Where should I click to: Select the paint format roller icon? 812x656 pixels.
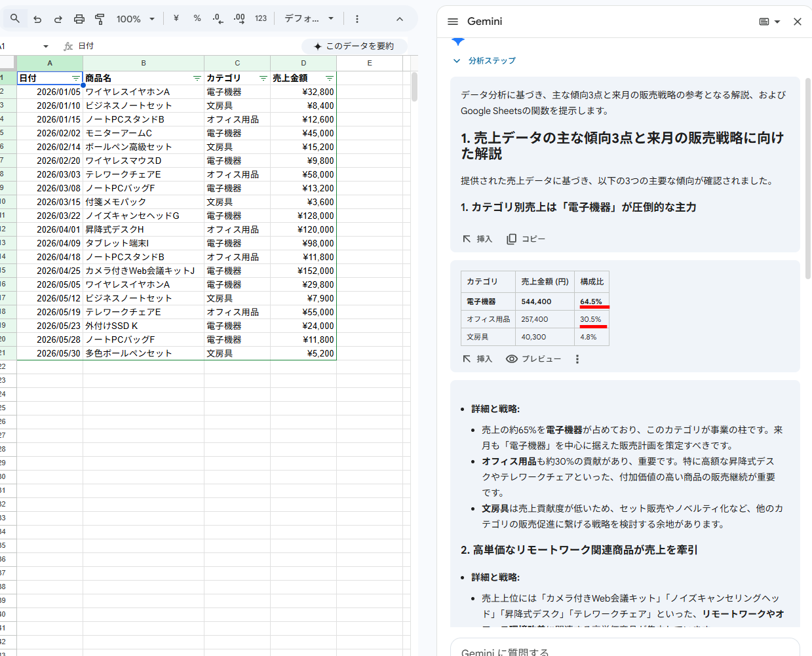[100, 19]
